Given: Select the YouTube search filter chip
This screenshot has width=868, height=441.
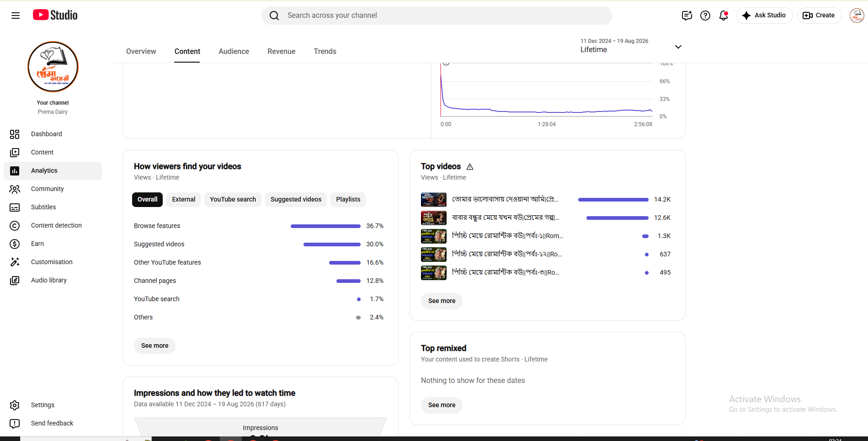Looking at the screenshot, I should click(233, 199).
